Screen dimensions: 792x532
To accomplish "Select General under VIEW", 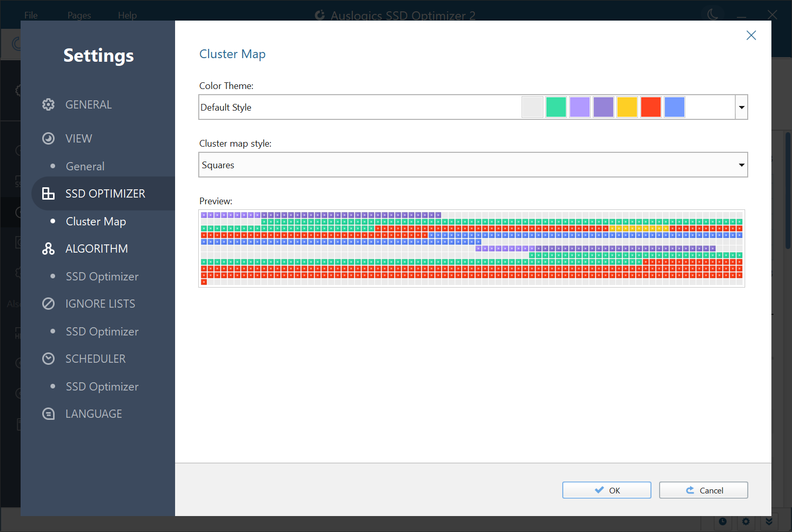I will (85, 166).
